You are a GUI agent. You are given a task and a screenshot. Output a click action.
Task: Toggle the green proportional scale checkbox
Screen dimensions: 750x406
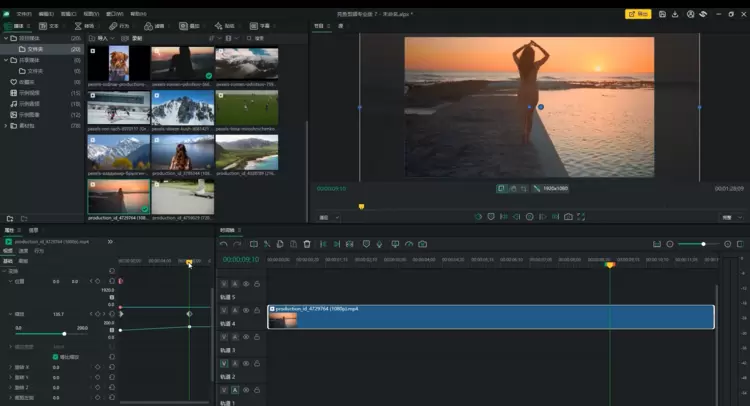[55, 356]
